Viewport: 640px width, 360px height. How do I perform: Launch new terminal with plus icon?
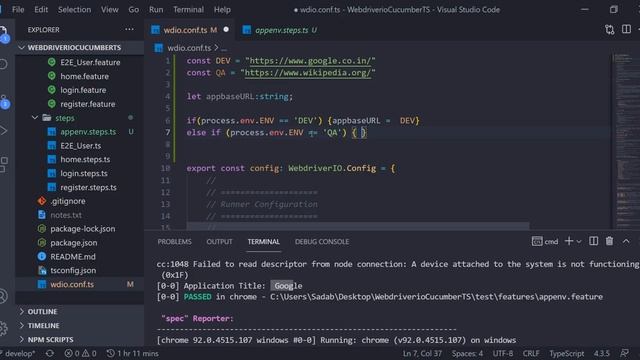(569, 241)
